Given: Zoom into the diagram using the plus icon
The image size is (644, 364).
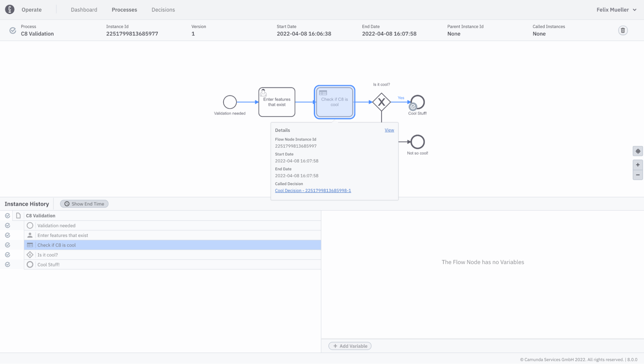Looking at the screenshot, I should point(638,165).
